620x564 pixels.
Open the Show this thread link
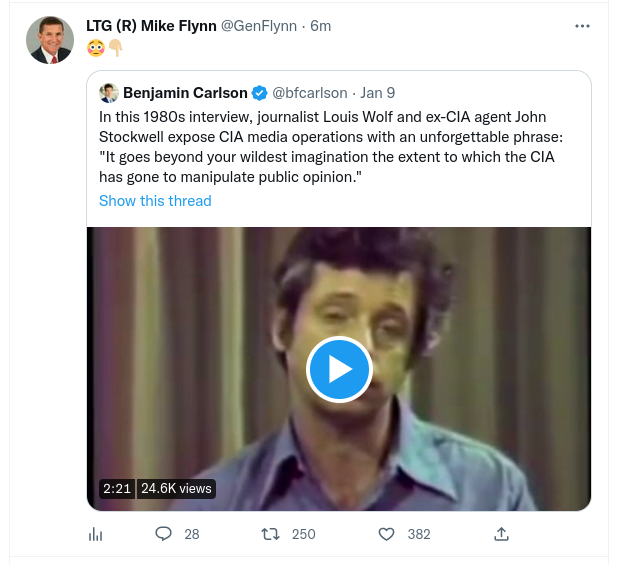(x=155, y=201)
